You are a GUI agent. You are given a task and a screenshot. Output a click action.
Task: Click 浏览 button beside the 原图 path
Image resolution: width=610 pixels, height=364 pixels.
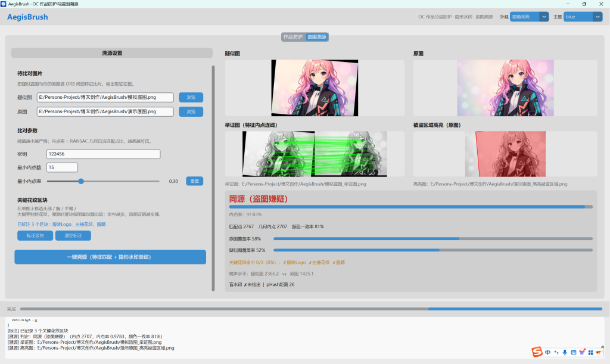click(x=191, y=111)
